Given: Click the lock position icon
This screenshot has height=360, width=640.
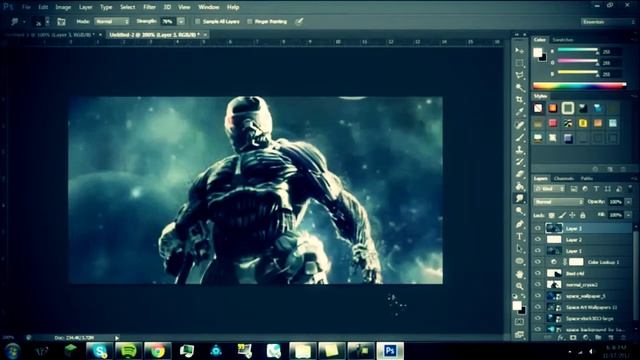Looking at the screenshot, I should click(x=572, y=215).
